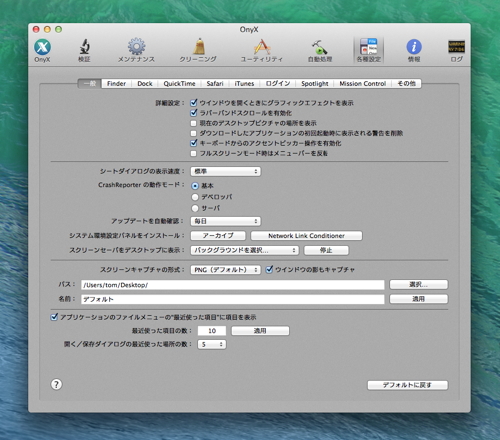Switch to the Safari tab

[x=215, y=83]
